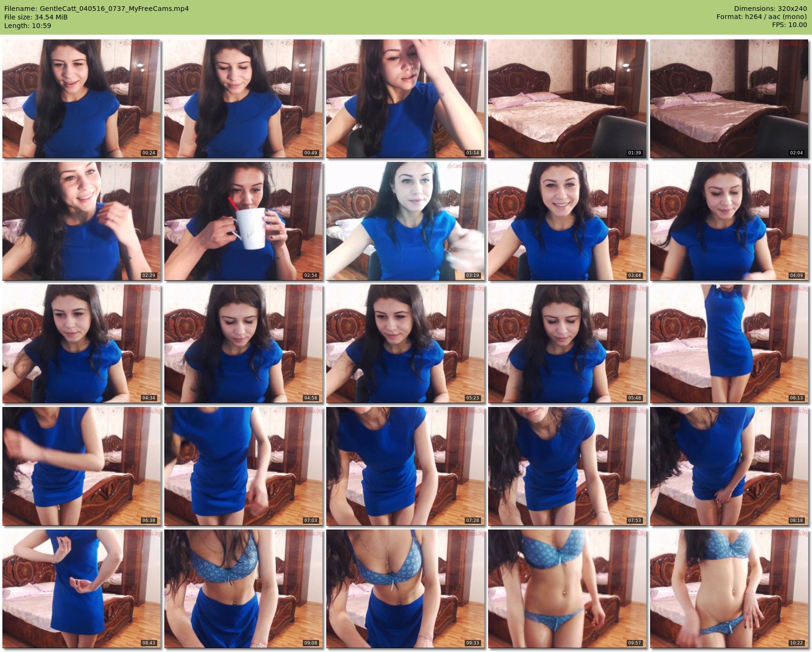Open the white mug frame stamped 02:54
The width and height of the screenshot is (812, 652).
coord(244,221)
